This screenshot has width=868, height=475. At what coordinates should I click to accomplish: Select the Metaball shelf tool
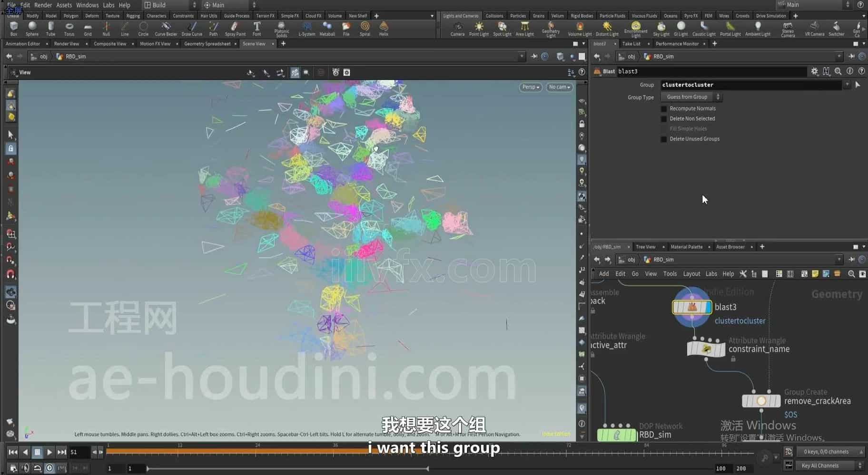click(x=327, y=29)
